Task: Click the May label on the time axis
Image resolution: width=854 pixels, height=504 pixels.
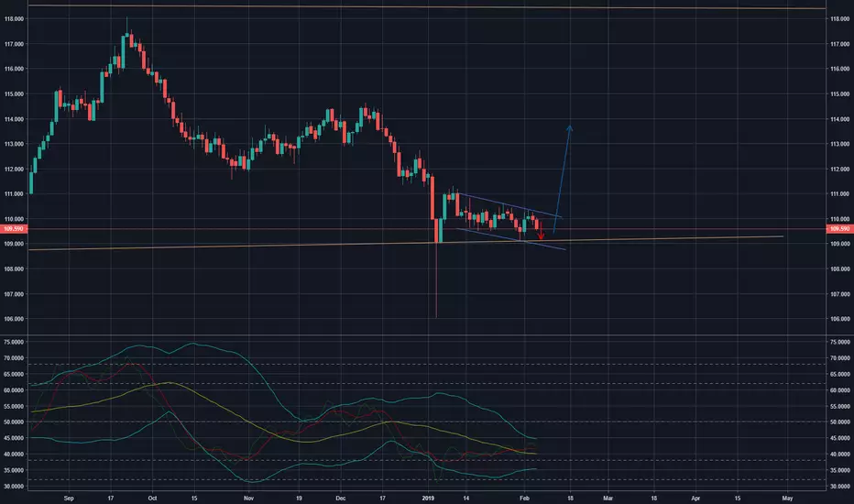Action: (787, 498)
